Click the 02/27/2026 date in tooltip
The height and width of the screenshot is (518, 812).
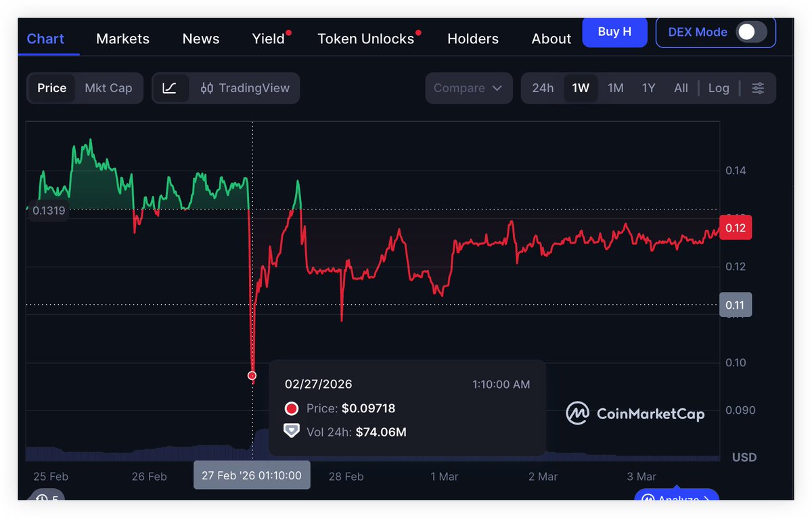pos(319,384)
